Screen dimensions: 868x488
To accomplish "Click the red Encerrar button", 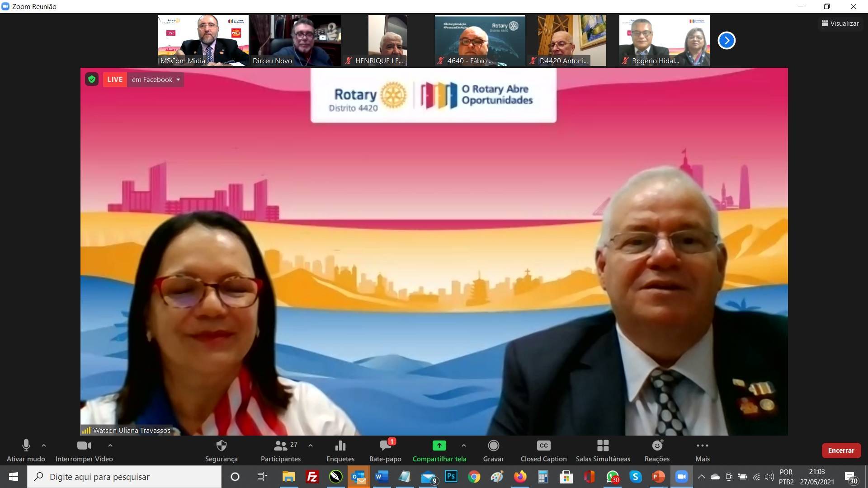I will (x=841, y=450).
